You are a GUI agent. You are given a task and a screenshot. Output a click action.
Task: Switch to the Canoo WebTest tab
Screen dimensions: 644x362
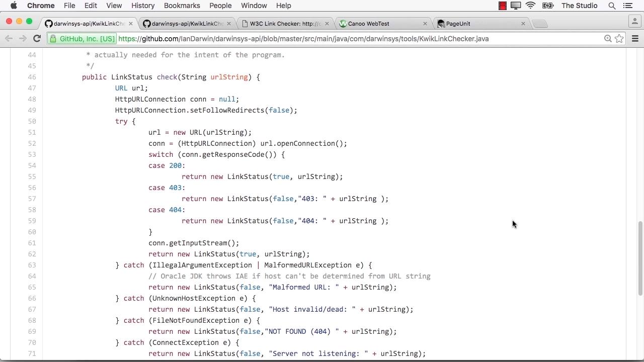coord(382,24)
